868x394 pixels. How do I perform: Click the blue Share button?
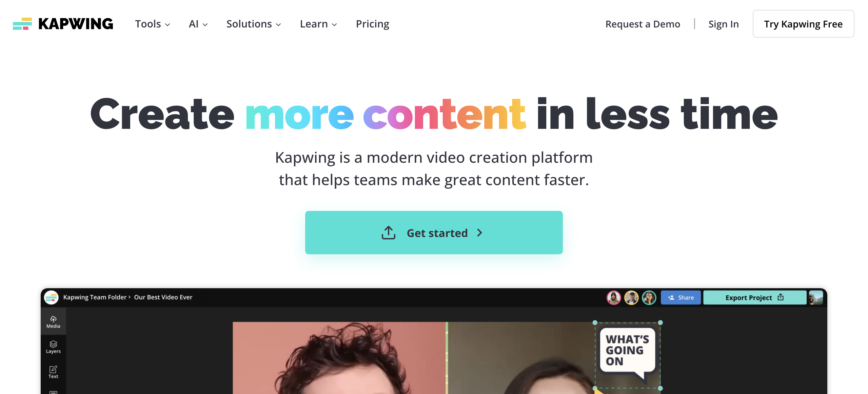pyautogui.click(x=680, y=298)
